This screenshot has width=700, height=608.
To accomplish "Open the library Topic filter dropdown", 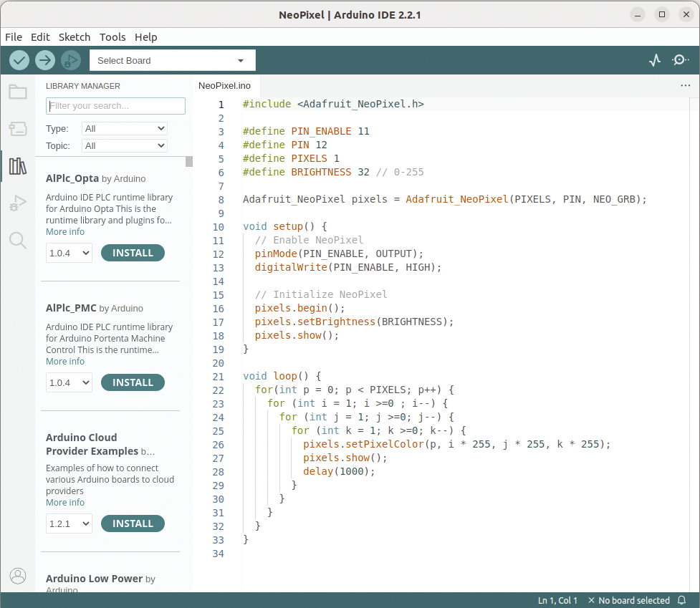I will point(125,145).
